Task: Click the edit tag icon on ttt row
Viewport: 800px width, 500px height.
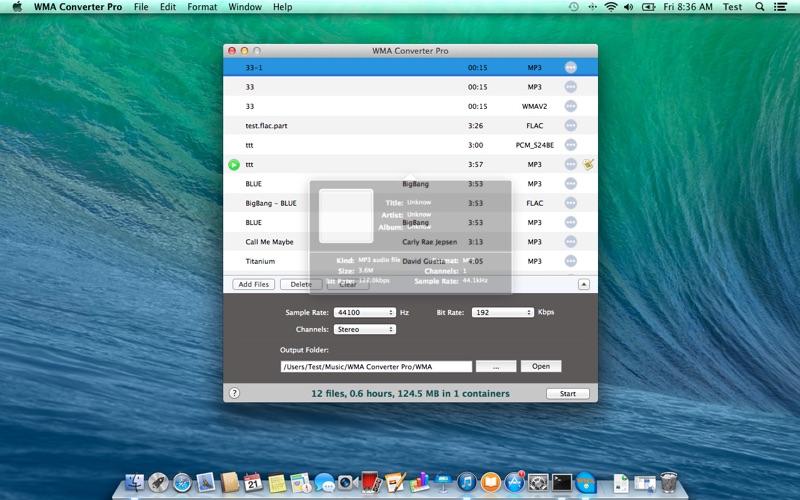Action: (x=588, y=164)
